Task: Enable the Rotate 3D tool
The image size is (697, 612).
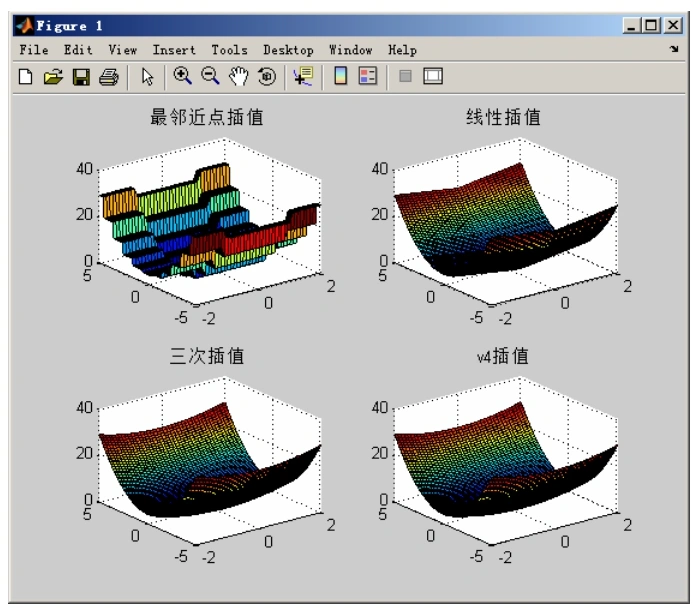Action: point(267,76)
